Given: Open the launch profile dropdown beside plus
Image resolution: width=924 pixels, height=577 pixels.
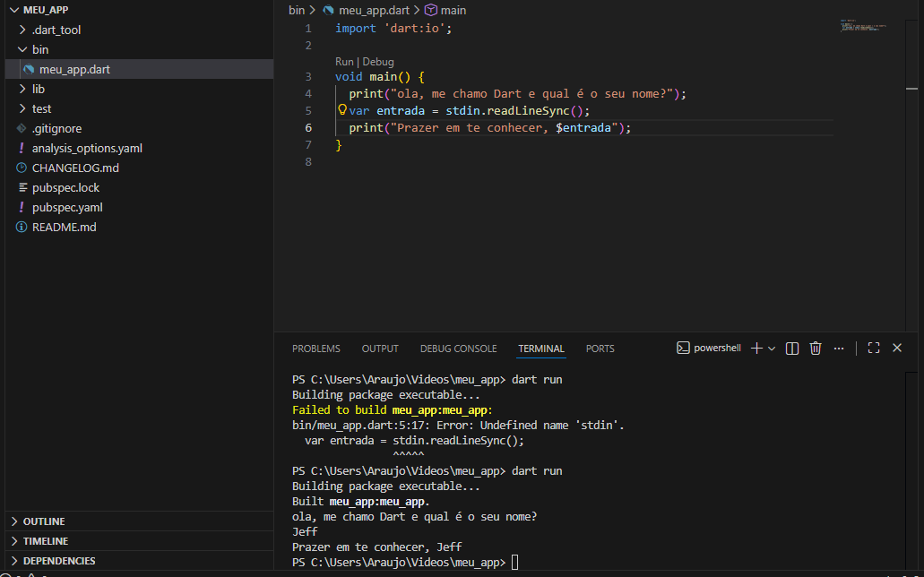Looking at the screenshot, I should pyautogui.click(x=772, y=349).
